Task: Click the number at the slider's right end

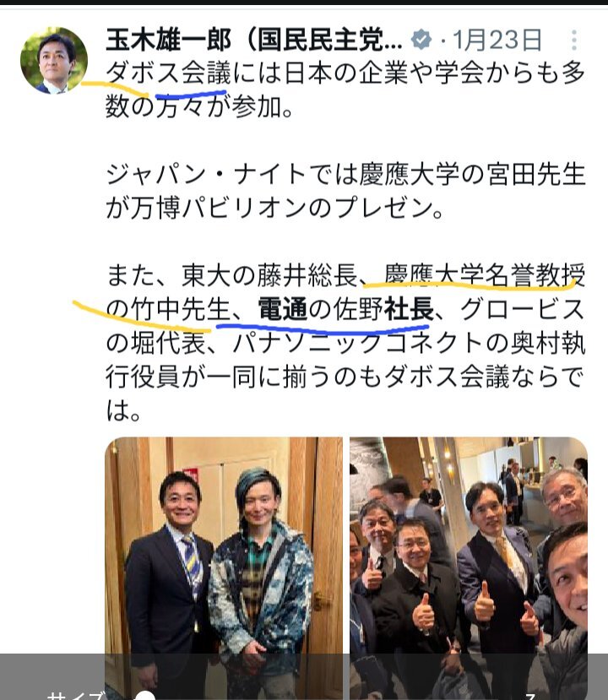Action: 532,697
